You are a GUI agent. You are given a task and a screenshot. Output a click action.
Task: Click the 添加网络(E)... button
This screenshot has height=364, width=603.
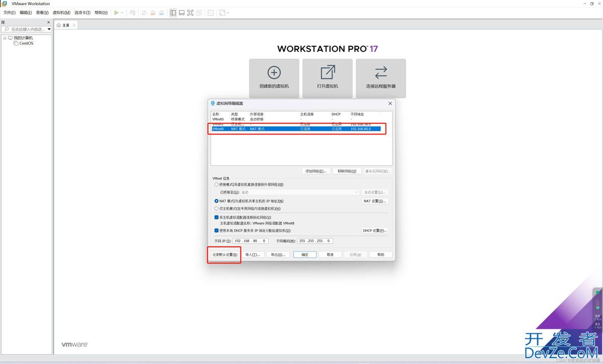[x=316, y=171]
